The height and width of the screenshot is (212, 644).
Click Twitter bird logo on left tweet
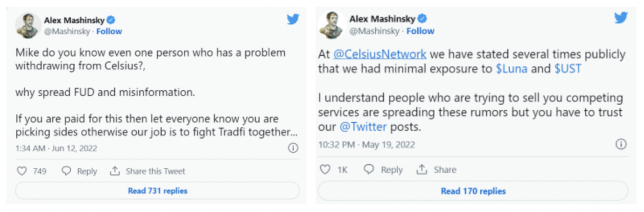(x=293, y=19)
